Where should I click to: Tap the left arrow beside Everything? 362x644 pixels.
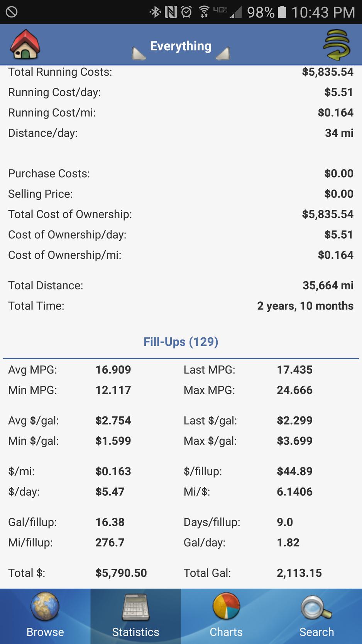[x=139, y=53]
